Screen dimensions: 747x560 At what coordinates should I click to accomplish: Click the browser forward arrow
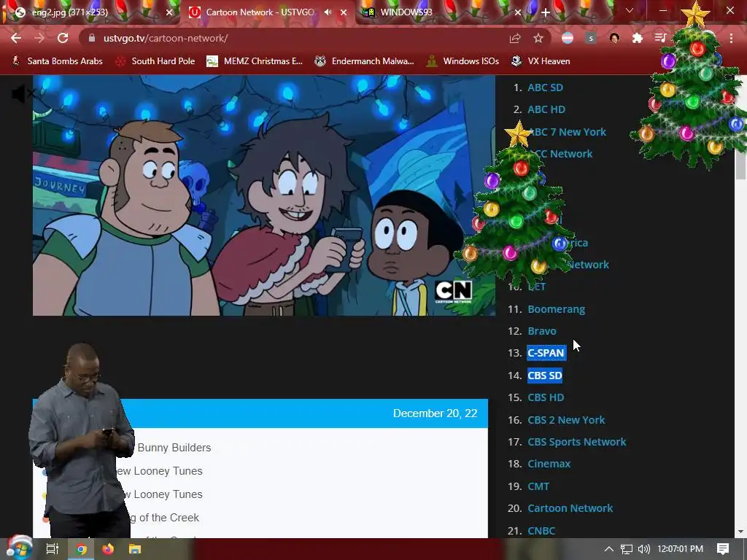click(x=39, y=38)
